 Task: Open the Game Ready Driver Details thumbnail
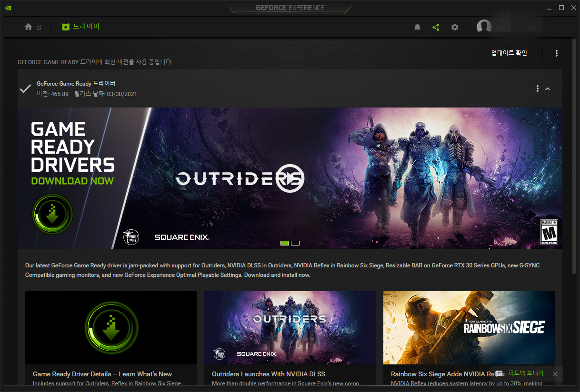(111, 328)
